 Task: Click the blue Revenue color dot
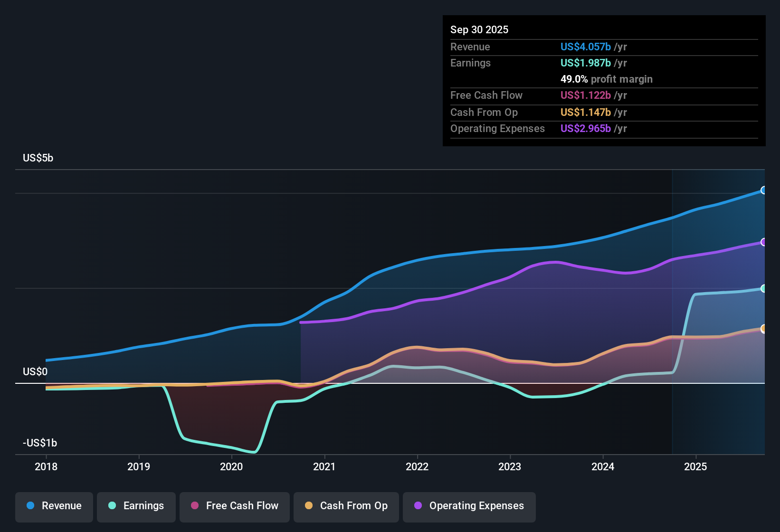30,506
